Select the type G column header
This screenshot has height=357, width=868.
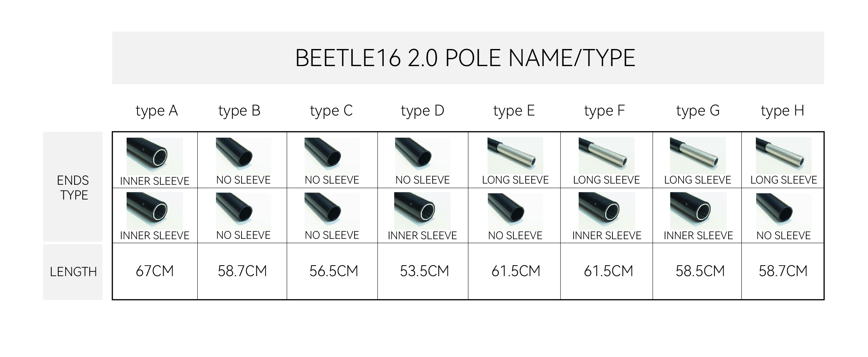pos(698,111)
